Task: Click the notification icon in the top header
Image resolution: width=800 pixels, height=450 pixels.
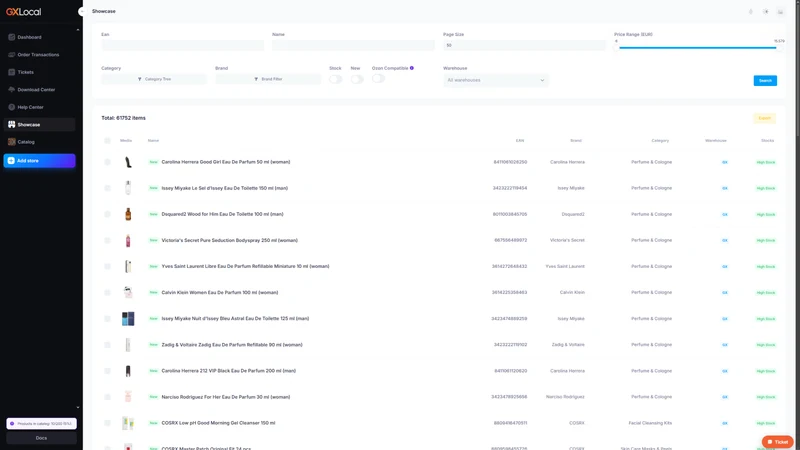Action: point(751,11)
